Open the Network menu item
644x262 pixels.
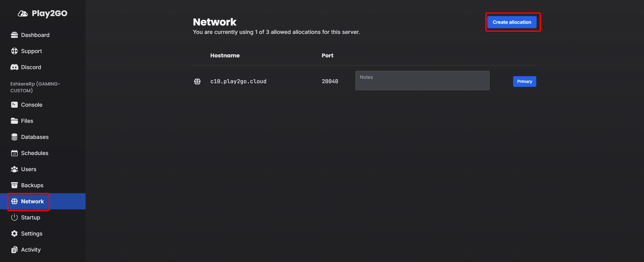32,201
